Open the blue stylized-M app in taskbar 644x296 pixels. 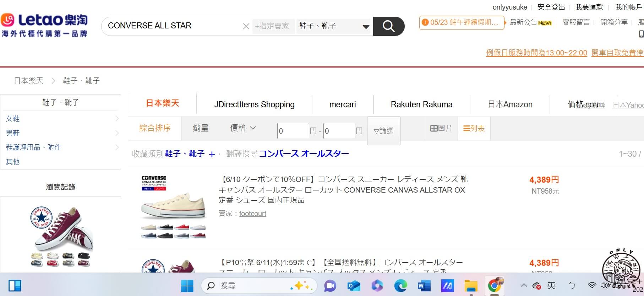click(x=447, y=286)
